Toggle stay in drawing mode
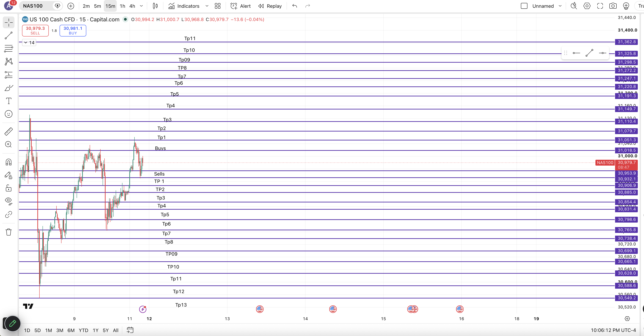This screenshot has height=336, width=644. 8,176
